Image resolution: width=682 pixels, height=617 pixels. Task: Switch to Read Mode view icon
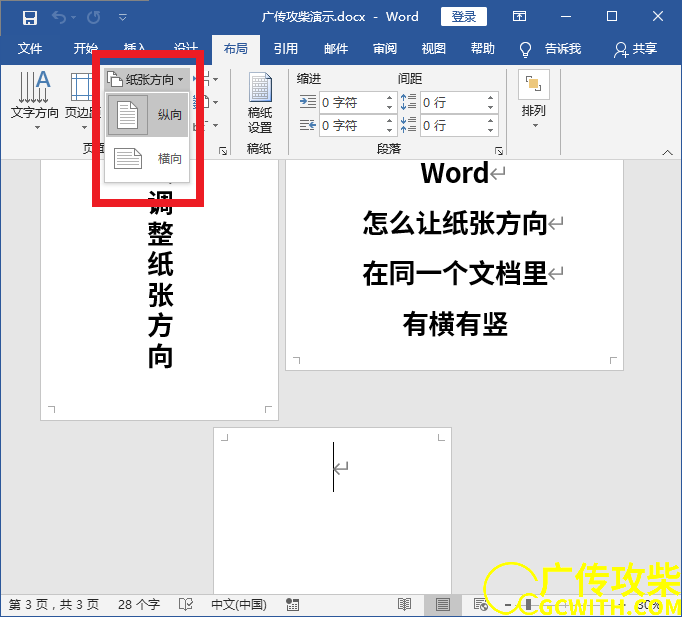(405, 604)
